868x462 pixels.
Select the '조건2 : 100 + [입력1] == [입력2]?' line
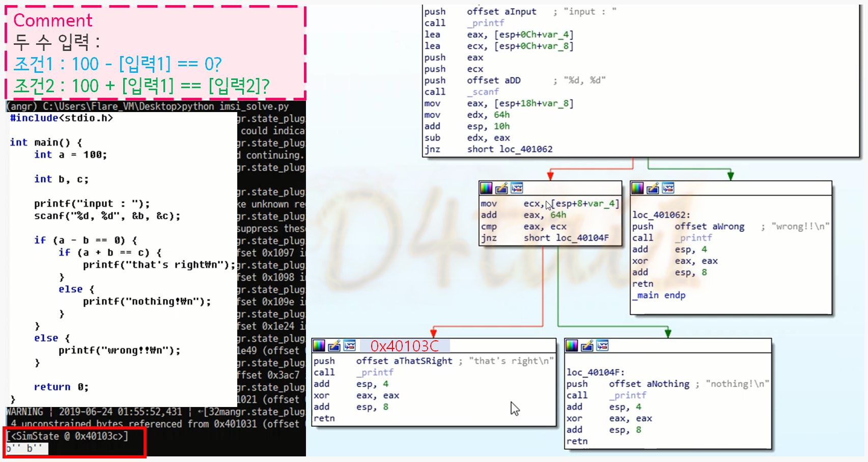click(x=141, y=86)
